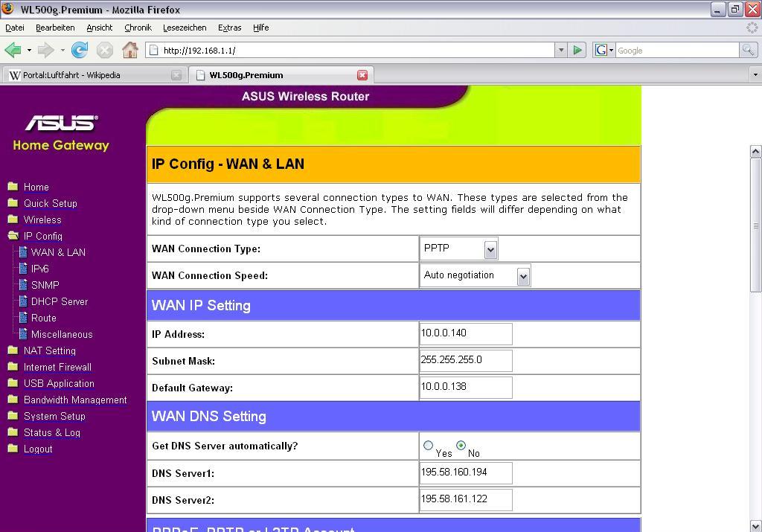Open the Back button history dropdown arrow
Image resolution: width=762 pixels, height=532 pixels.
point(29,50)
